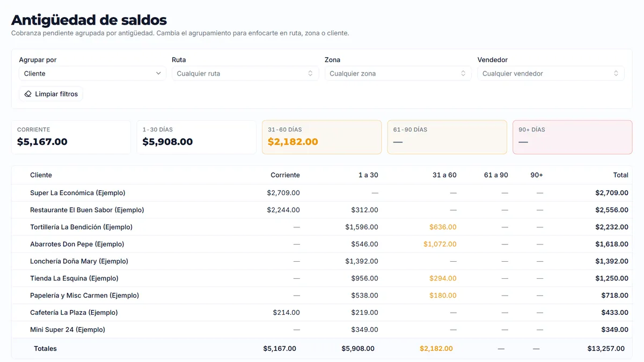Click the $1,618.00 total

point(612,245)
